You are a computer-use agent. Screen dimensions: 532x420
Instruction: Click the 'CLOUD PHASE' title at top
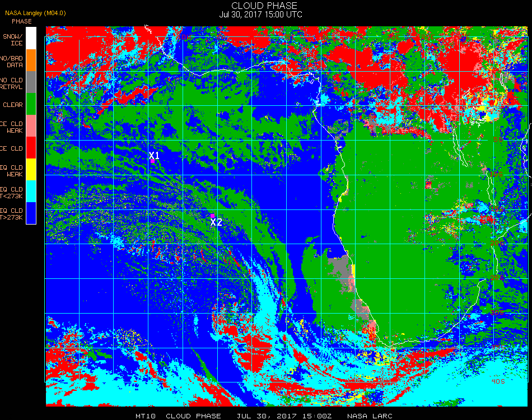(x=264, y=6)
